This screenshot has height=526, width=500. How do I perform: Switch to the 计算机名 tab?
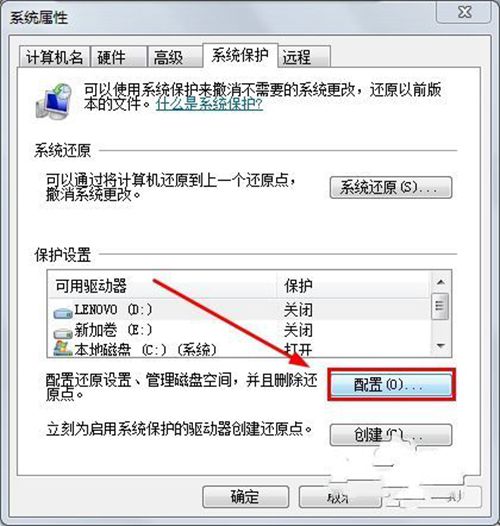(54, 57)
